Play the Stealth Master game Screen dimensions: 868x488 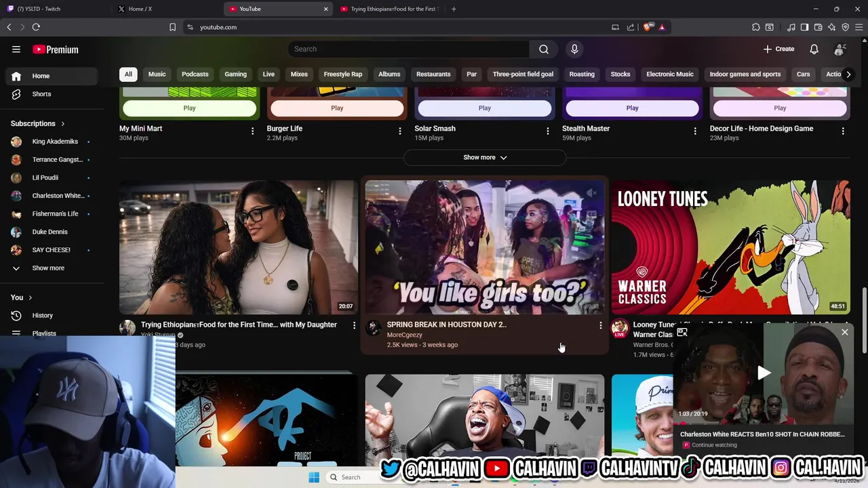(x=632, y=108)
